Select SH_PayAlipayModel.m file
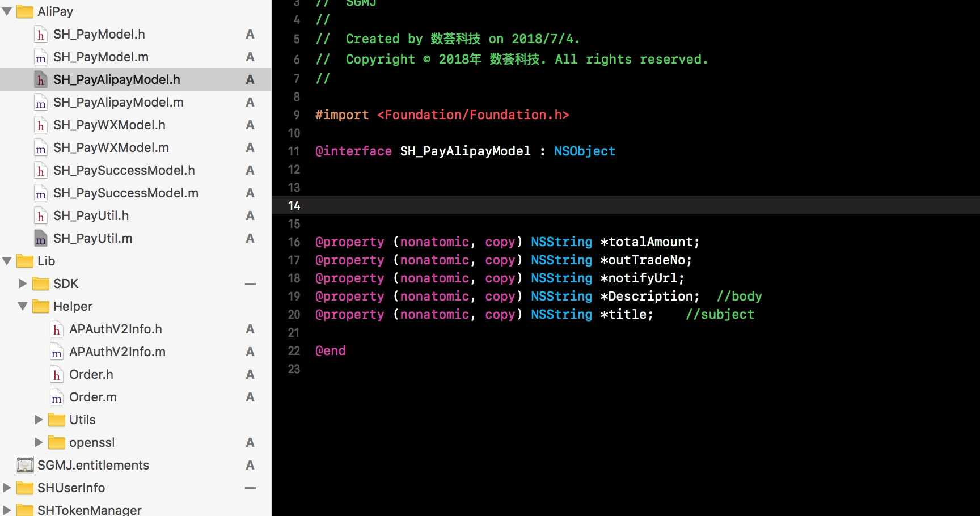The image size is (980, 516). pyautogui.click(x=119, y=102)
